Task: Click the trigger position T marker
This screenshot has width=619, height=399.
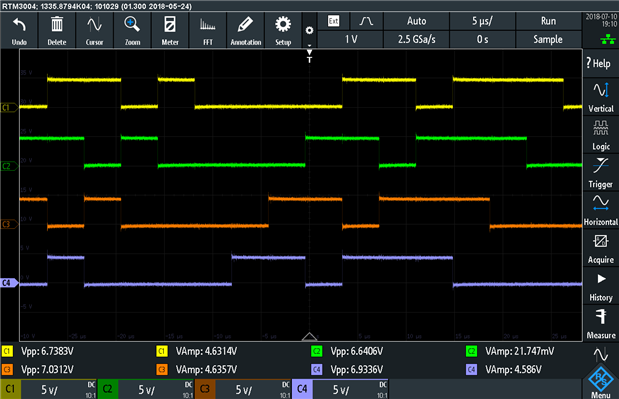Action: tap(310, 56)
